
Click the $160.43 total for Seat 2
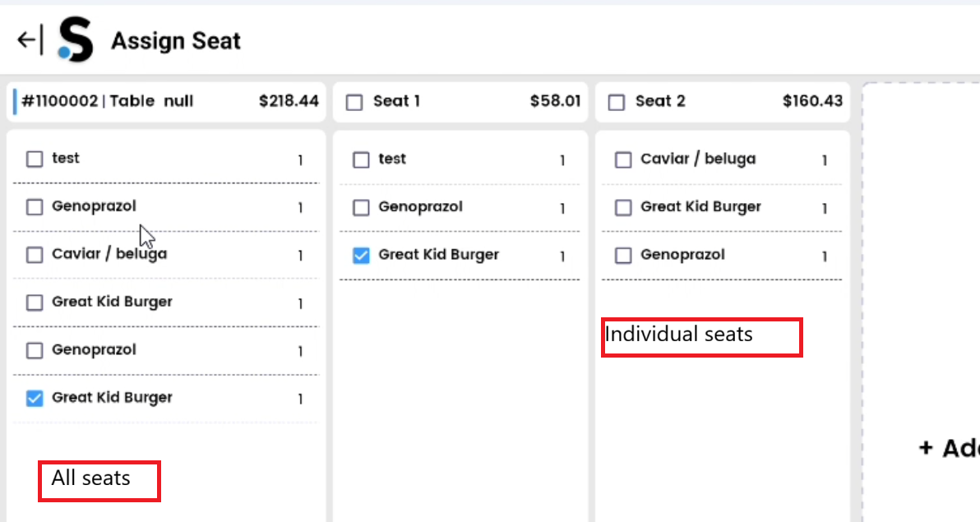(812, 101)
